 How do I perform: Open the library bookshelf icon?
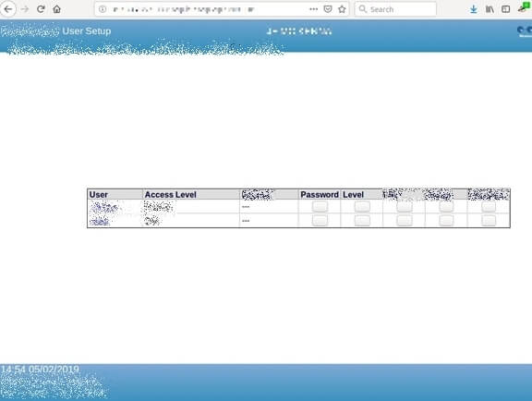coord(490,9)
